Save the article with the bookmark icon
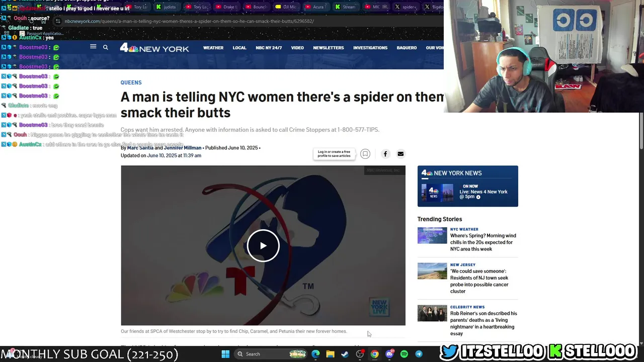 365,154
